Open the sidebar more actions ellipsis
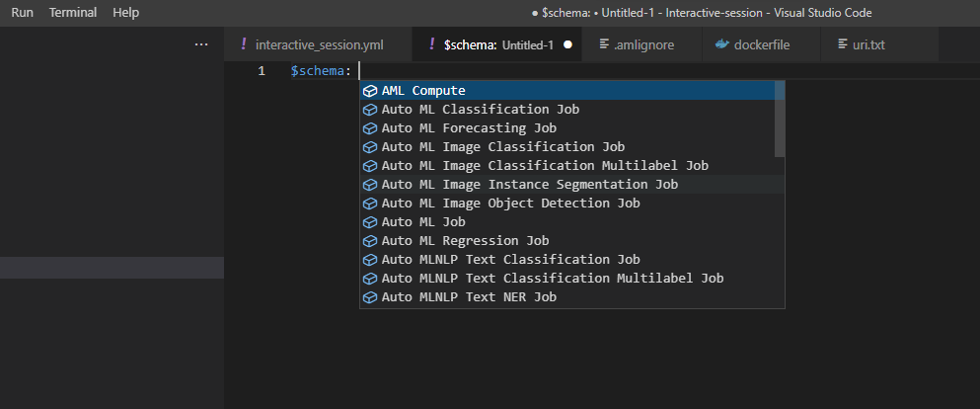Screen dimensions: 980x409 [201, 45]
